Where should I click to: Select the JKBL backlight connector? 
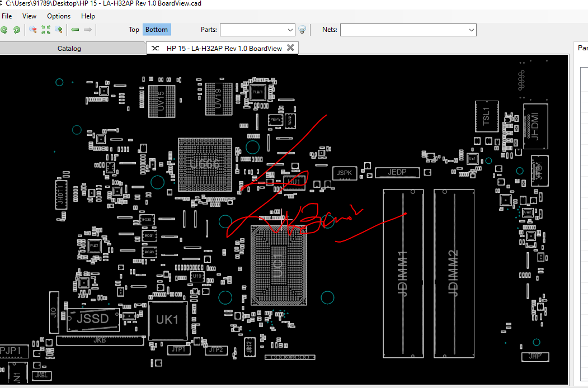(x=41, y=375)
